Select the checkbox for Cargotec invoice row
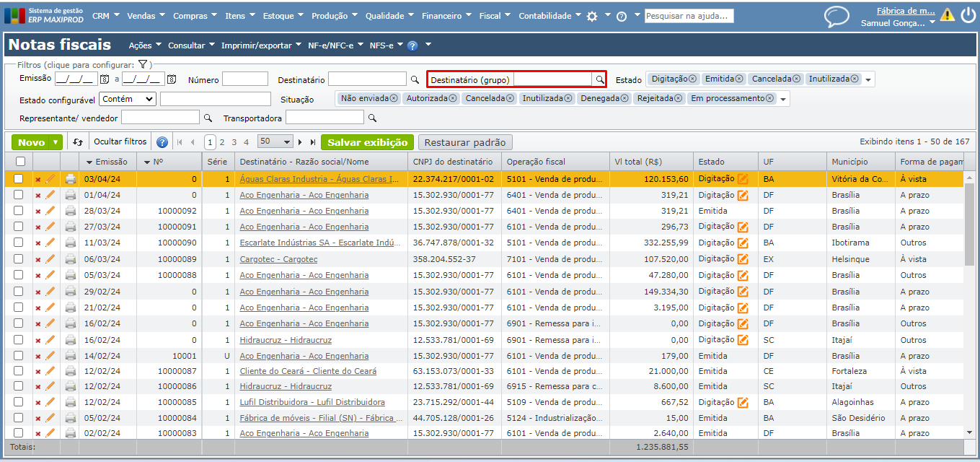This screenshot has height=462, width=980. coord(19,259)
